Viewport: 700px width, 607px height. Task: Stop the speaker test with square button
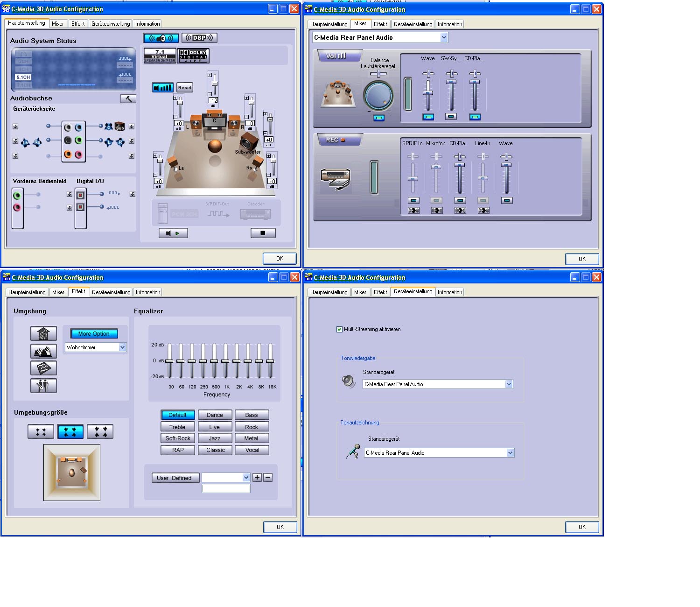click(x=263, y=233)
